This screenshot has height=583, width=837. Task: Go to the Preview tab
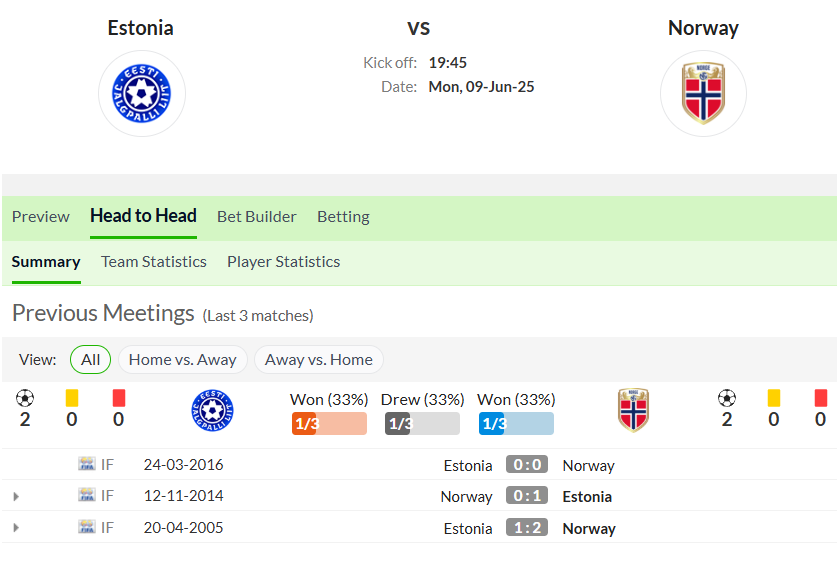click(x=41, y=216)
